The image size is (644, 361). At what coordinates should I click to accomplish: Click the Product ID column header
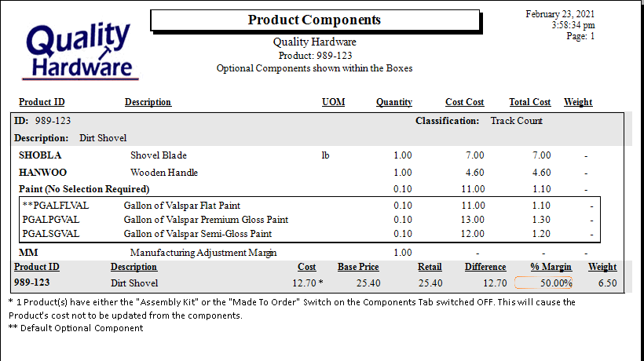click(x=42, y=102)
